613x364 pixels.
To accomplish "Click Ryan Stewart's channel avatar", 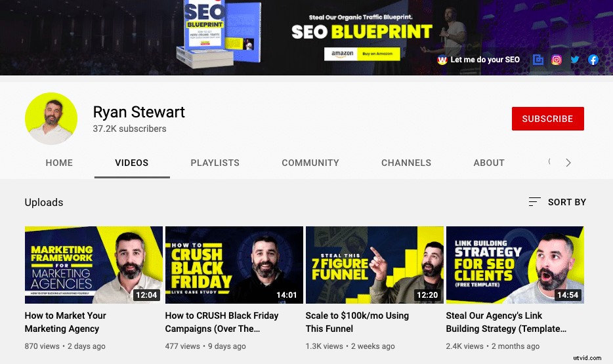I will (51, 119).
